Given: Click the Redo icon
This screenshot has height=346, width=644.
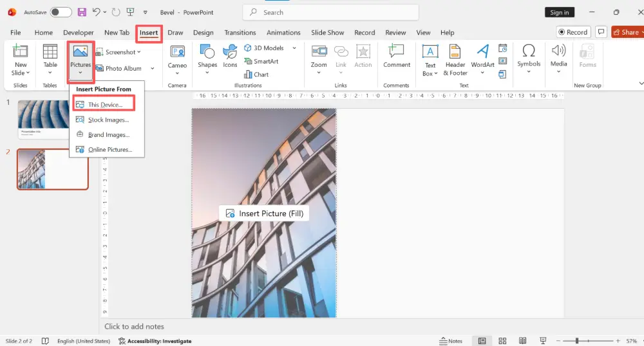Looking at the screenshot, I should (116, 12).
